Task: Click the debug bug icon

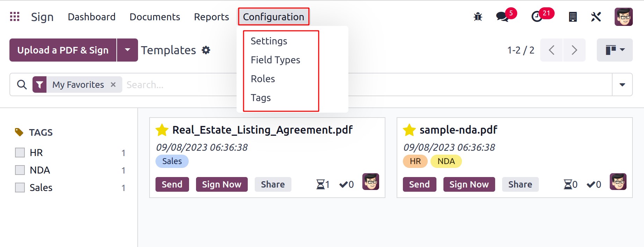Action: pyautogui.click(x=478, y=16)
